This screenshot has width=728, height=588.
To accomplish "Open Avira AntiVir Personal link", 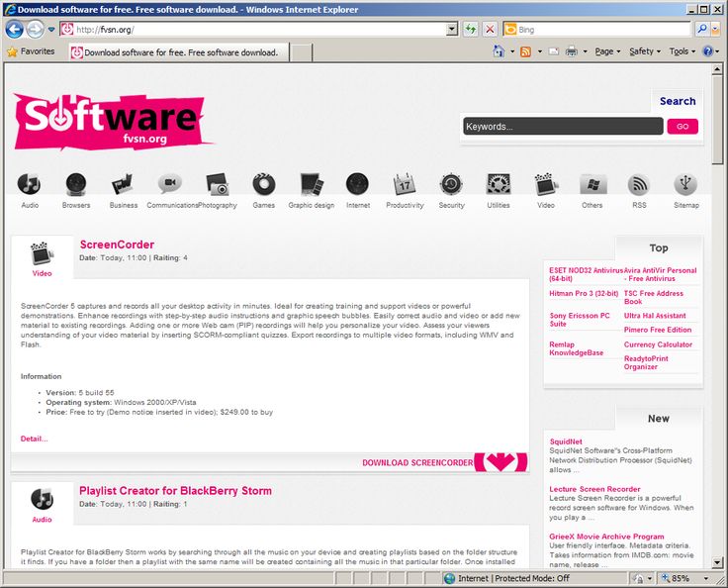I will [660, 274].
